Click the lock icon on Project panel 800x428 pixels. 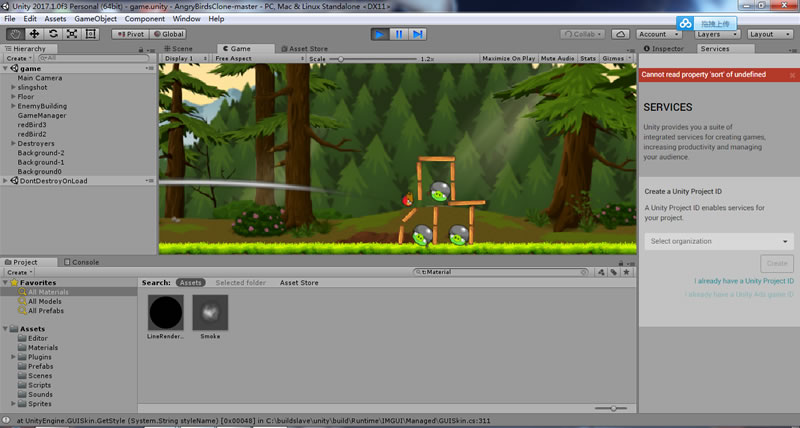tap(621, 263)
